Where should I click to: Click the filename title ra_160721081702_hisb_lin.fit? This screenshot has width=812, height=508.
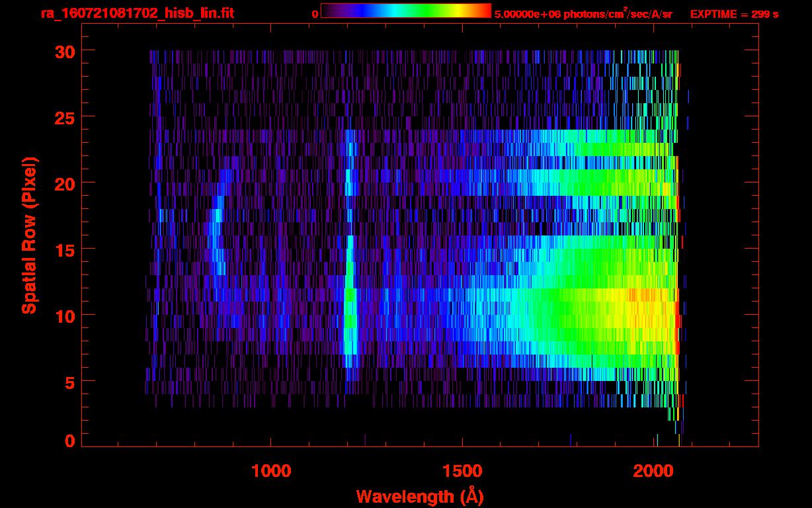tap(137, 13)
